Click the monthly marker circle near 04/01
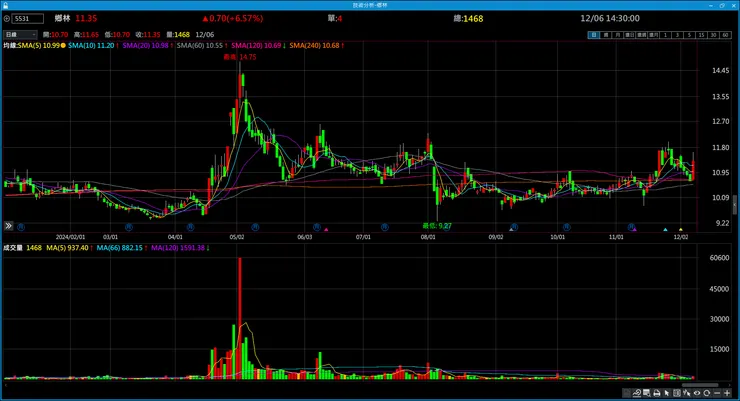The width and height of the screenshot is (740, 401). coord(190,227)
